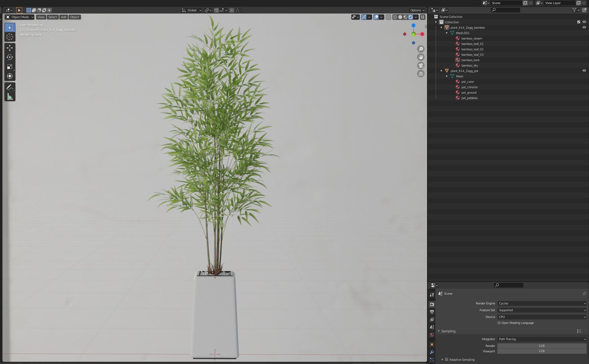Select the Rotate tool

click(10, 57)
